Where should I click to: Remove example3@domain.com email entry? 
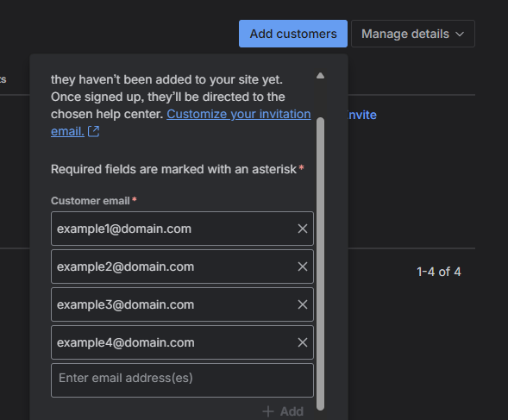coord(303,304)
